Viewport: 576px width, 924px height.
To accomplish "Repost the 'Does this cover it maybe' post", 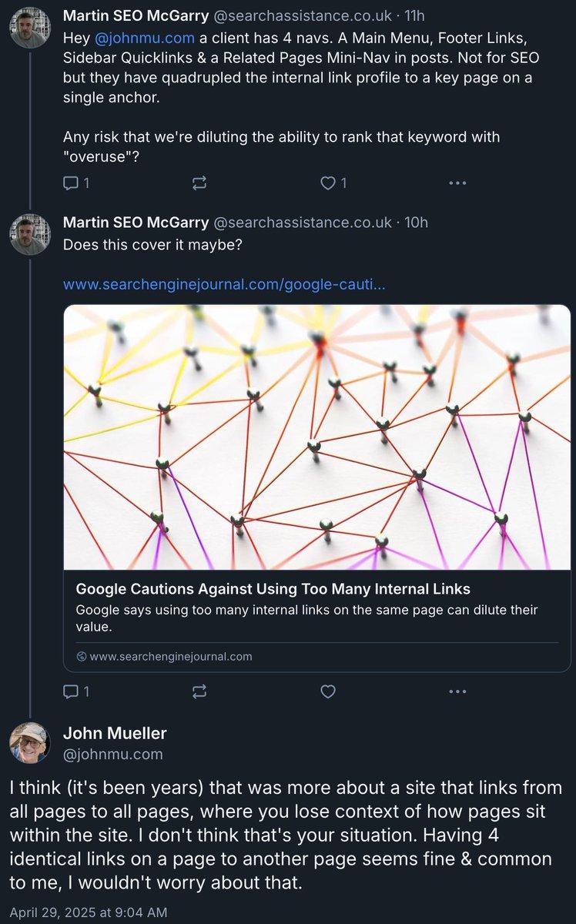I will (199, 691).
